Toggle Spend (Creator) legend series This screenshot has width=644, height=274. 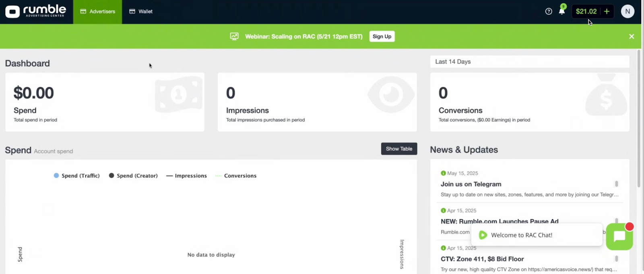[x=133, y=176]
